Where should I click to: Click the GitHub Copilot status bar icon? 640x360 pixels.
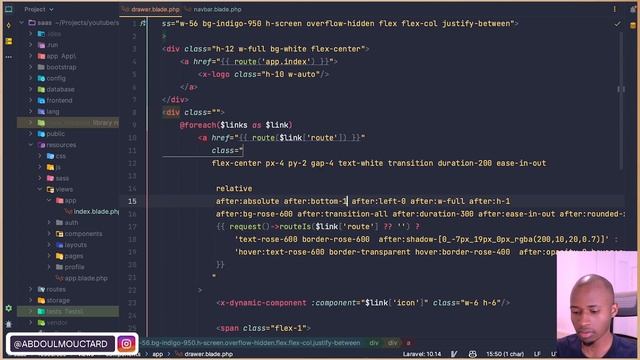[472, 354]
